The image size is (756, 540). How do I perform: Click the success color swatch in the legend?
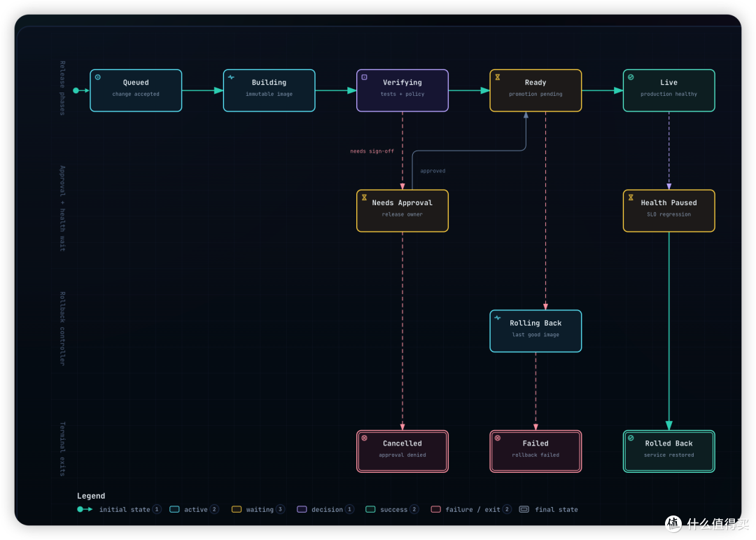coord(370,509)
